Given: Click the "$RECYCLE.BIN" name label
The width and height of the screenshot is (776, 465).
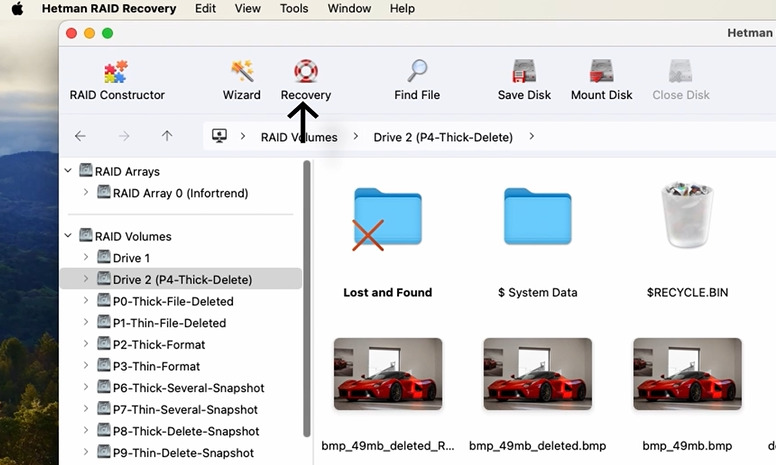Looking at the screenshot, I should pos(687,292).
